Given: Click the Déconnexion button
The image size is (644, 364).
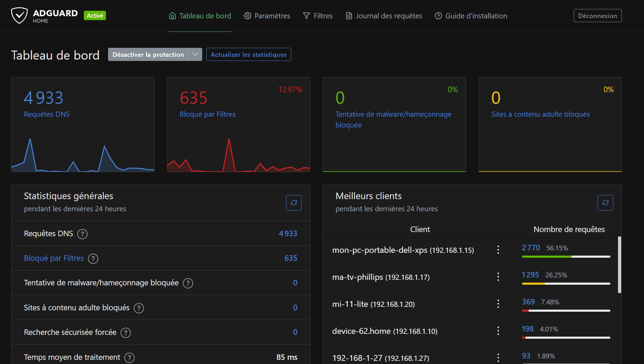Looking at the screenshot, I should pyautogui.click(x=598, y=16).
